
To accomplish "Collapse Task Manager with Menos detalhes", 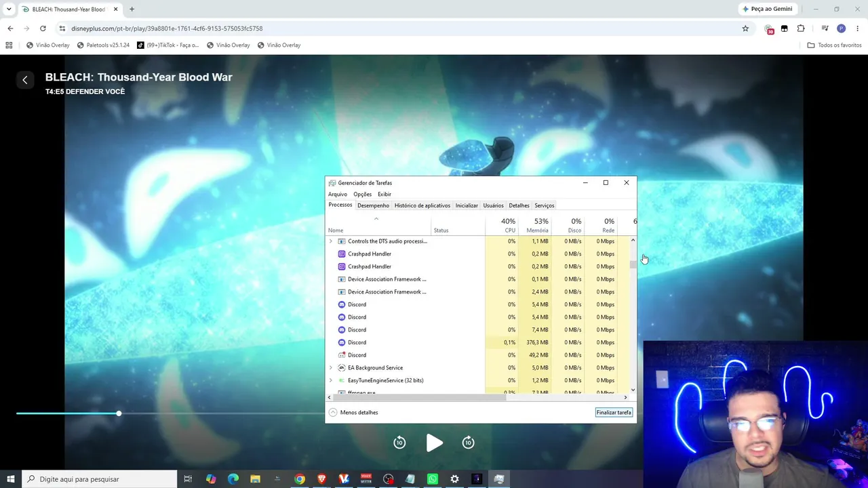I will click(353, 412).
